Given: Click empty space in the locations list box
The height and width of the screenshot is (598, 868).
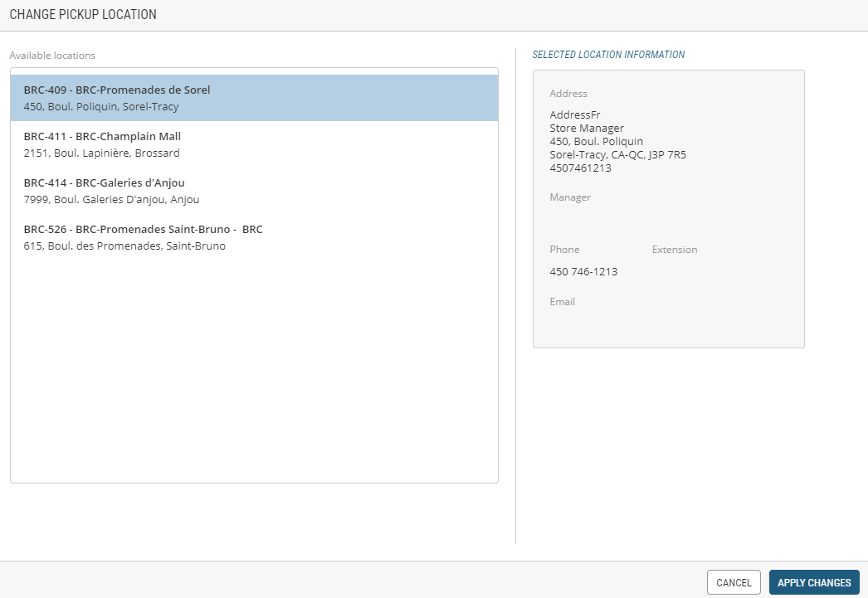Looking at the screenshot, I should pos(254,373).
